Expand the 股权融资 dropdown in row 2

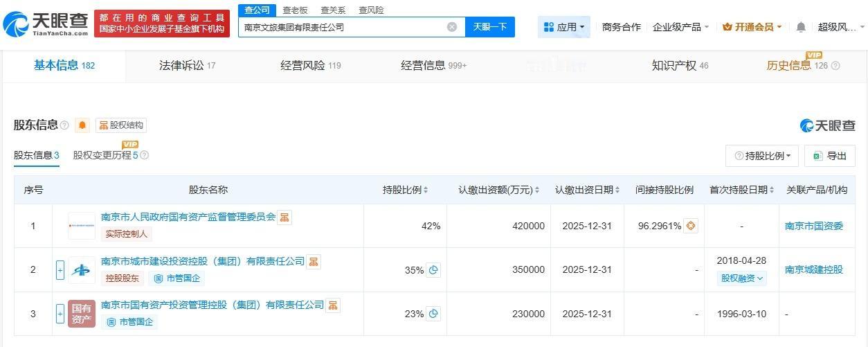[742, 278]
